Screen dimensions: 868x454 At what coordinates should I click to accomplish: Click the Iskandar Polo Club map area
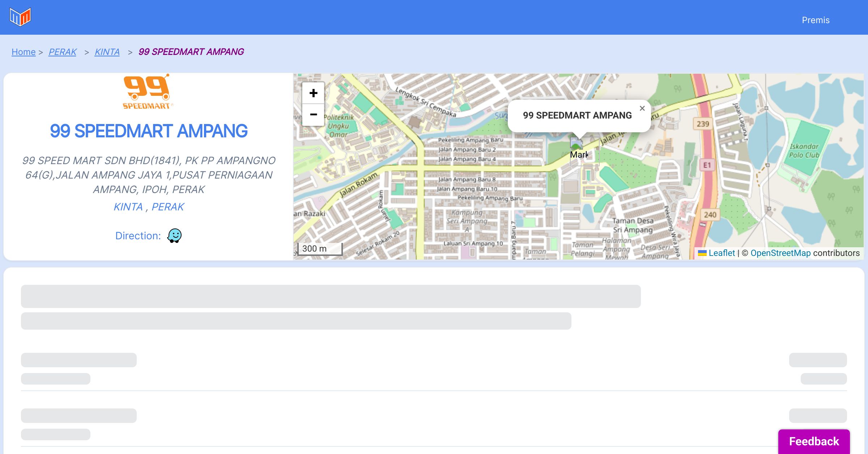[x=804, y=151]
